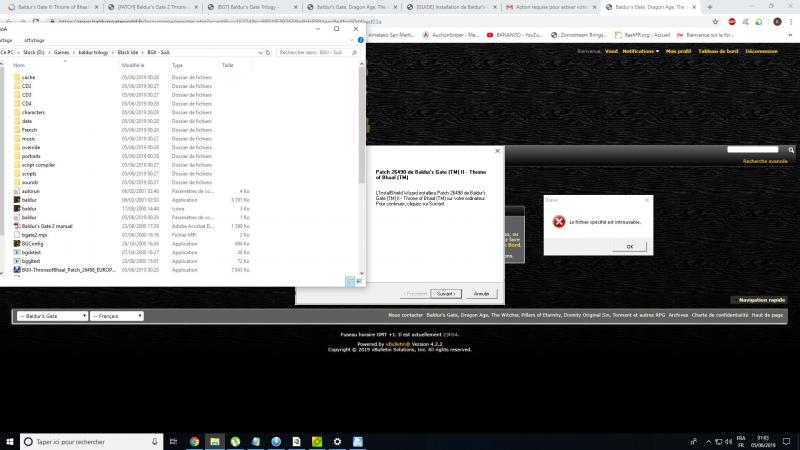Select the override folder

click(x=31, y=147)
